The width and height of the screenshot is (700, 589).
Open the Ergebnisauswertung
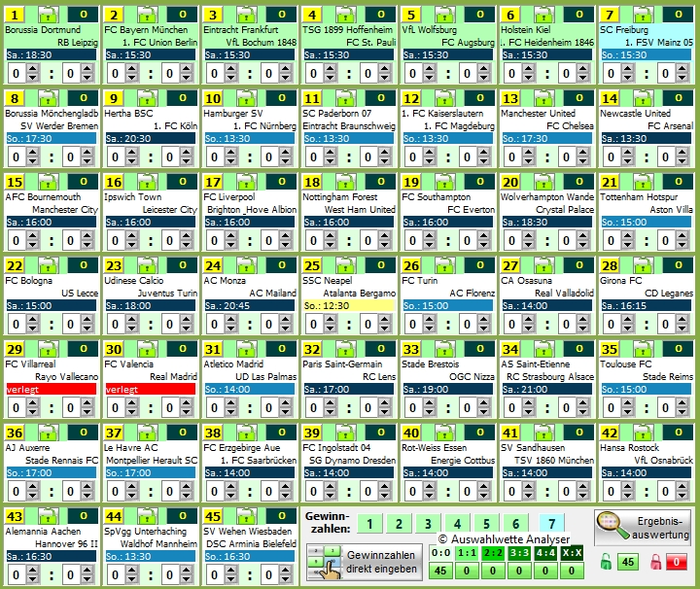point(643,529)
